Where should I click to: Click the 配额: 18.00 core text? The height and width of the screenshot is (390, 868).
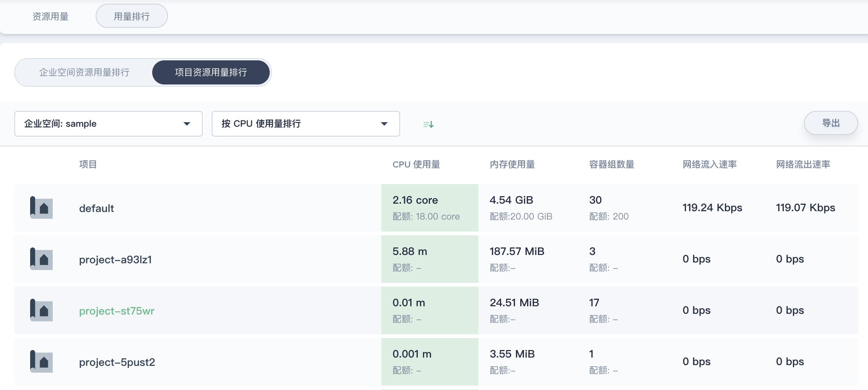click(x=426, y=216)
